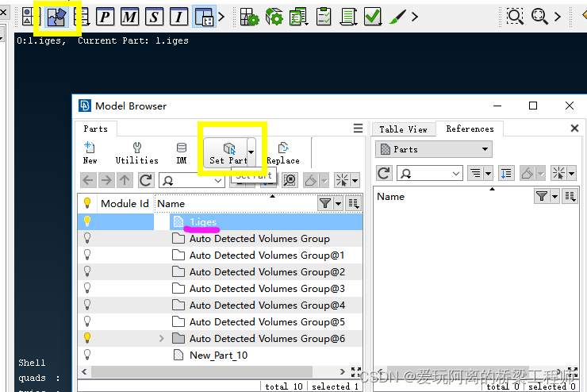Open the Set Part dropdown arrow
Image resolution: width=587 pixels, height=392 pixels.
coord(251,152)
